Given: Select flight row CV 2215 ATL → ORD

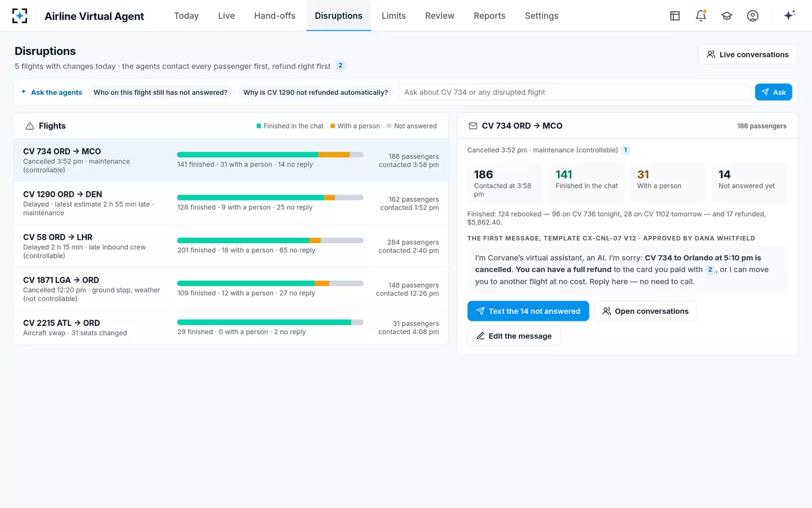Looking at the screenshot, I should [x=231, y=327].
